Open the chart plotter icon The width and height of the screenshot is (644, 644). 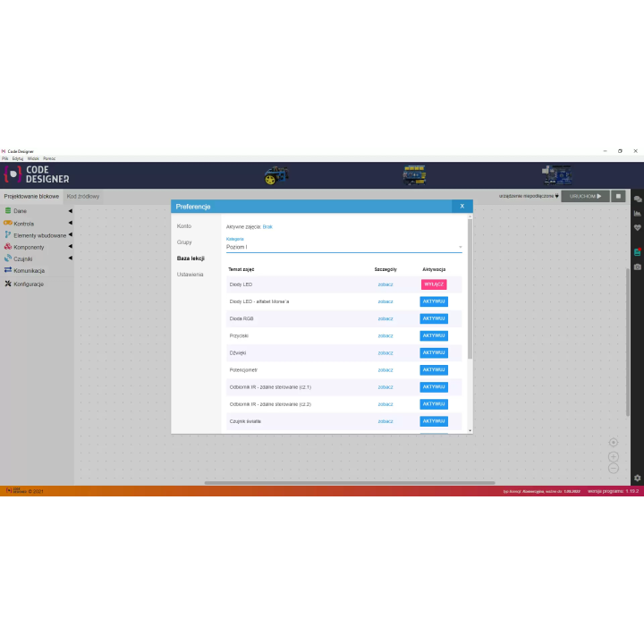point(637,214)
